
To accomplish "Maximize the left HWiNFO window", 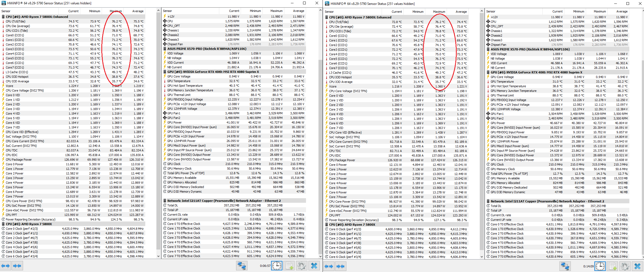I will point(304,3).
